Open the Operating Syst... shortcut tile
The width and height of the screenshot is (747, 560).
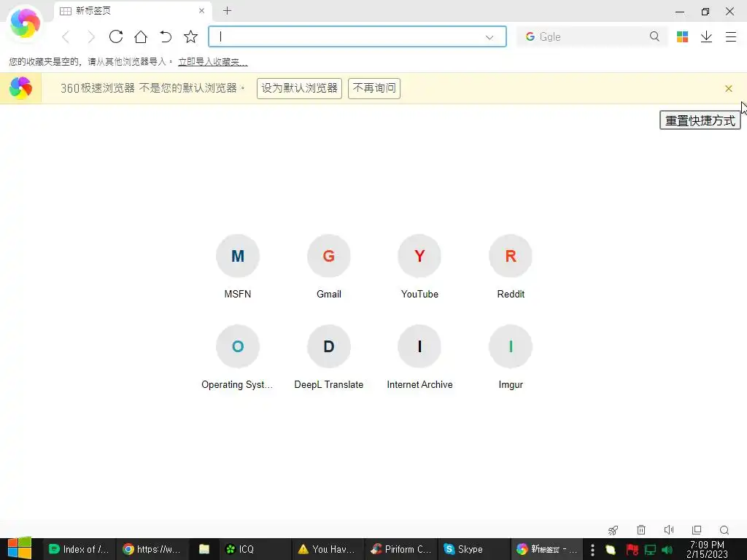pos(238,357)
